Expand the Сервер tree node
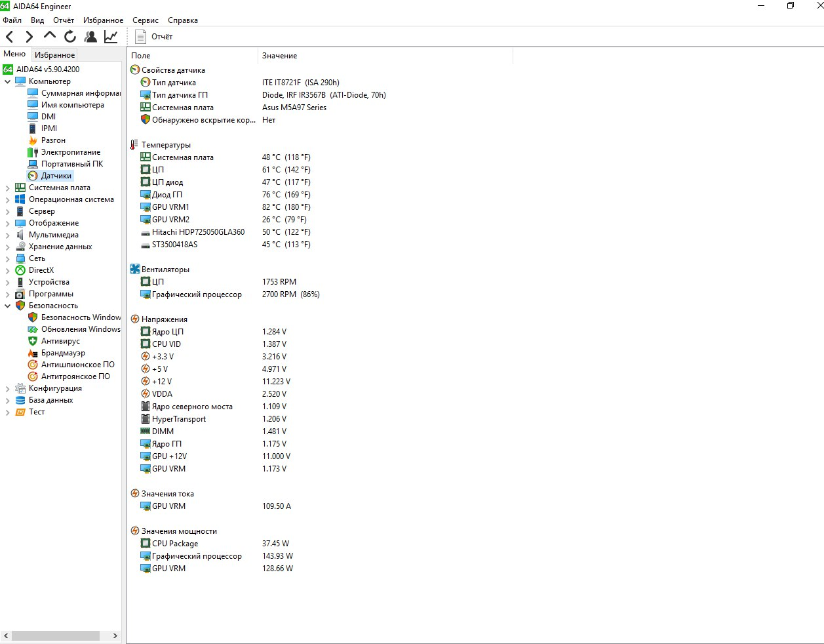 point(7,211)
